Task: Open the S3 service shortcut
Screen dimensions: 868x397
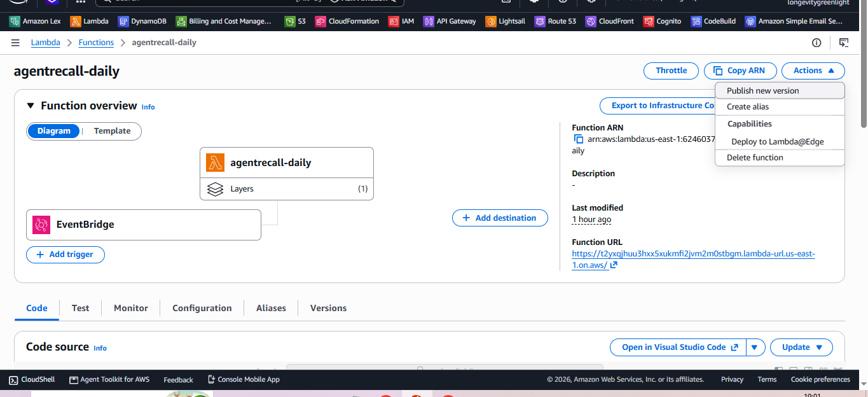Action: point(295,21)
